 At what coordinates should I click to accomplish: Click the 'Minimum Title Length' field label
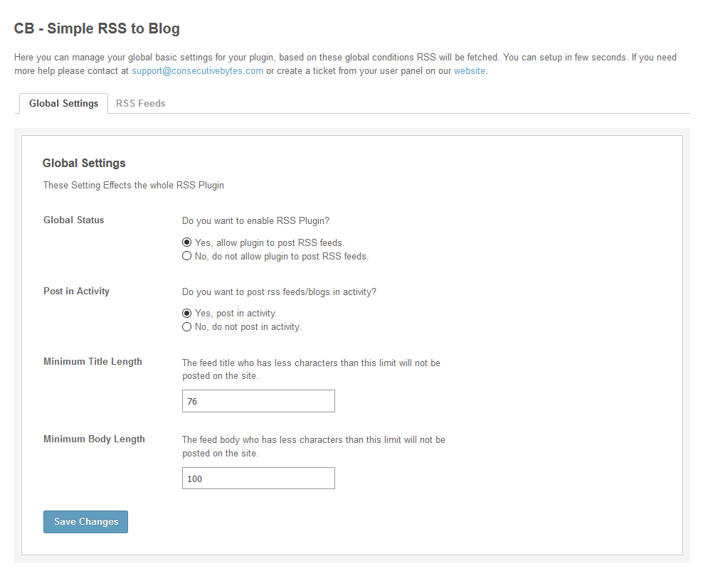click(x=92, y=362)
